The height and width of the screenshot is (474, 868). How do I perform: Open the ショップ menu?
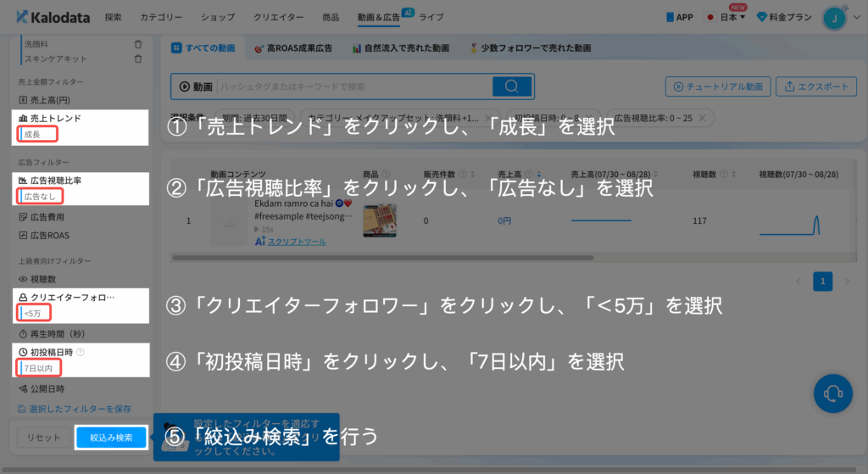pyautogui.click(x=218, y=17)
